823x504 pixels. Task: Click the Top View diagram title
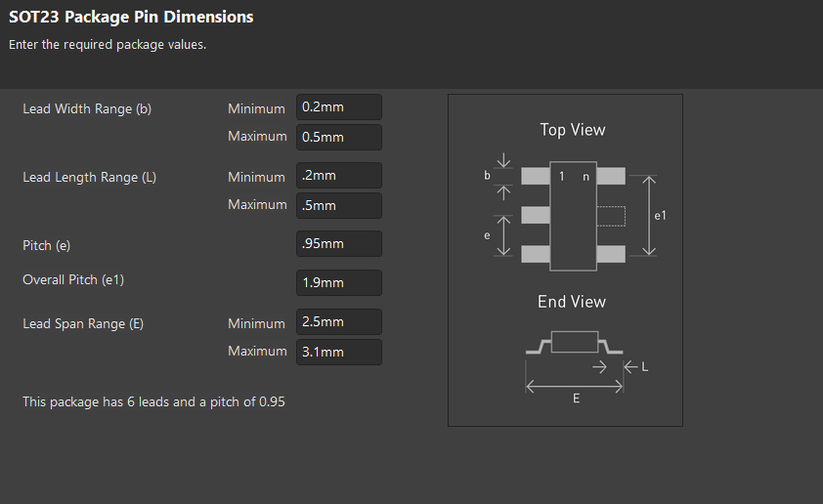573,130
